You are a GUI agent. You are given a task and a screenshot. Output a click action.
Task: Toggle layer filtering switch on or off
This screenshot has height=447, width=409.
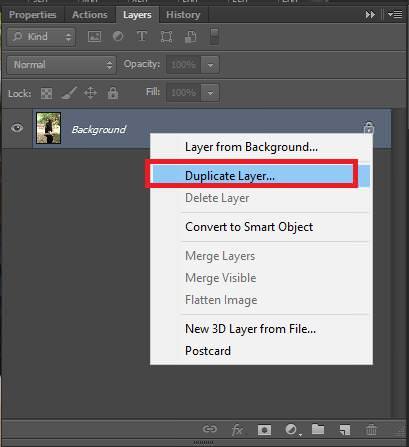pyautogui.click(x=214, y=36)
